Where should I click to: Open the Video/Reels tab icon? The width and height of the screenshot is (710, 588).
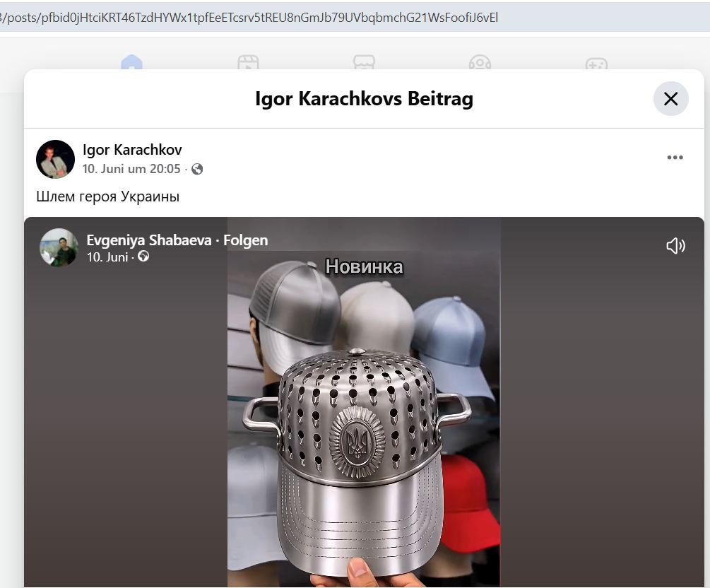(248, 62)
